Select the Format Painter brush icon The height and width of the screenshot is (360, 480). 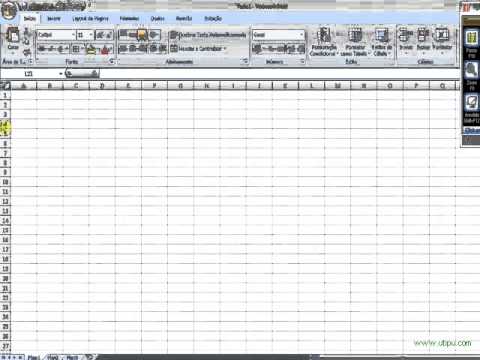point(27,52)
